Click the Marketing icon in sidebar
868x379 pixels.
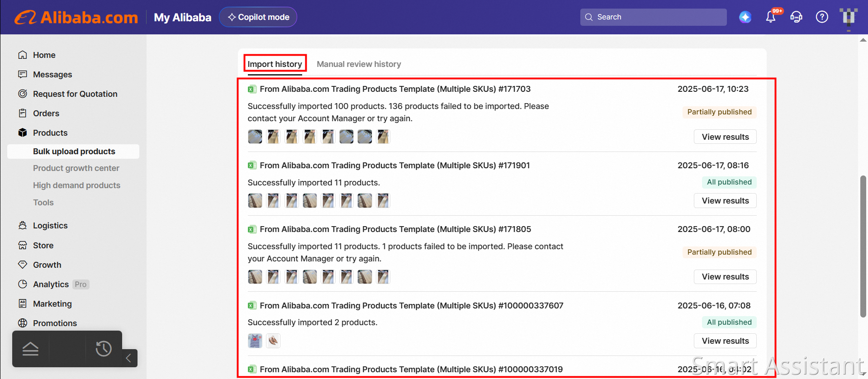pos(23,303)
